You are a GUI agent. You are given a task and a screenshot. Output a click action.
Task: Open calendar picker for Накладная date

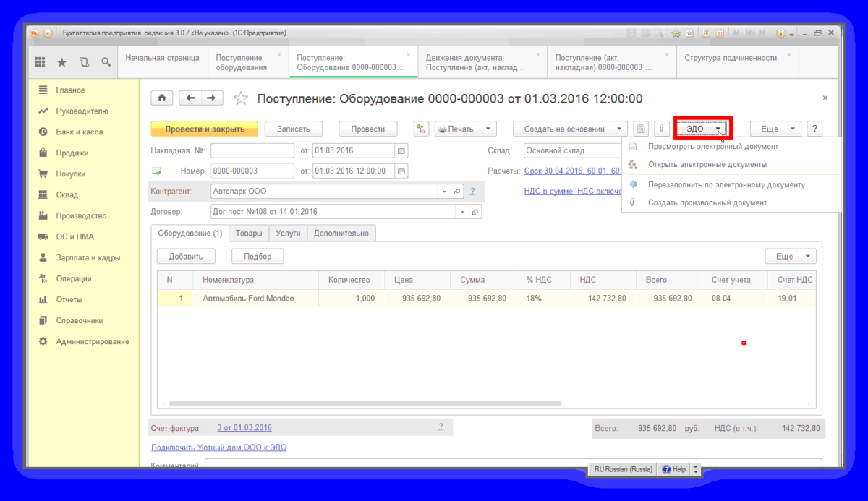coord(401,151)
